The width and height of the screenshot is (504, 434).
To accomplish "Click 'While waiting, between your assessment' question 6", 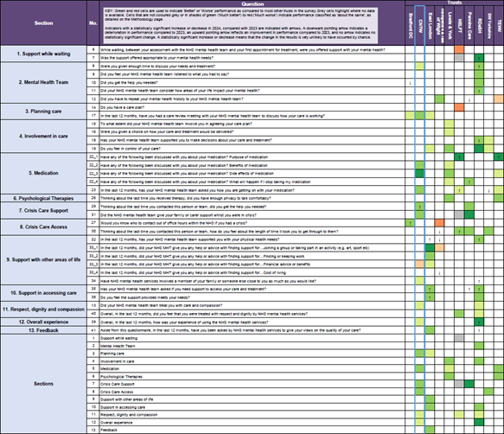I will coord(252,50).
